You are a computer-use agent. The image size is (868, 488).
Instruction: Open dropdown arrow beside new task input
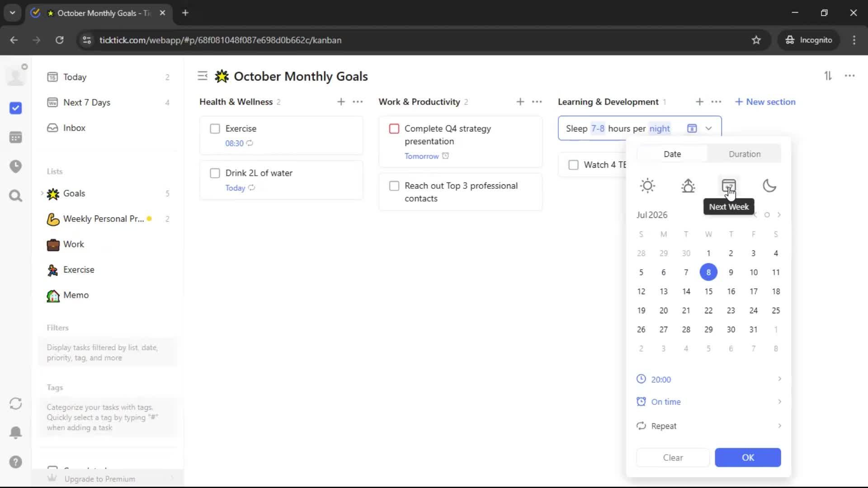point(708,128)
